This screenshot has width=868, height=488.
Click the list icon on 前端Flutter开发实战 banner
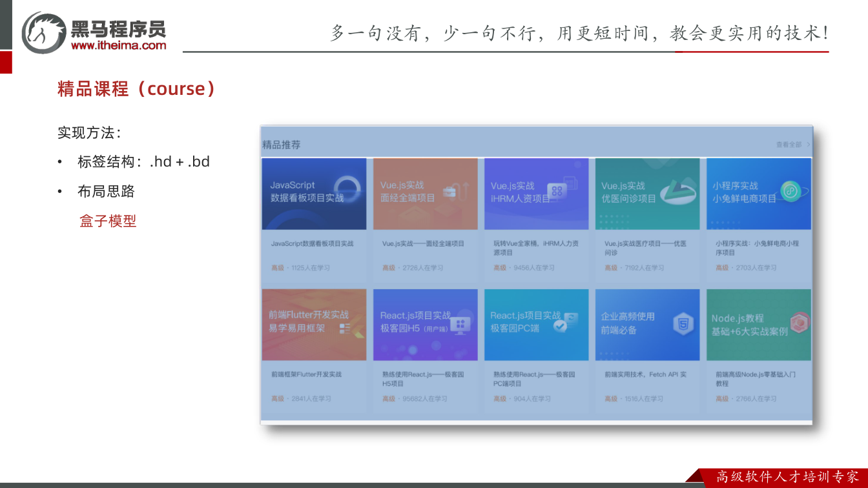pos(344,329)
